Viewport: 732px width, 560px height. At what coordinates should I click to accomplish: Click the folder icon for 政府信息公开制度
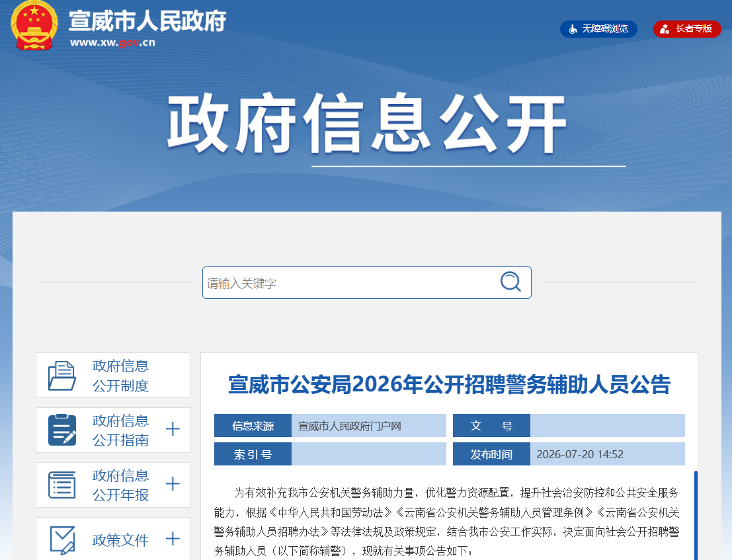tap(62, 376)
